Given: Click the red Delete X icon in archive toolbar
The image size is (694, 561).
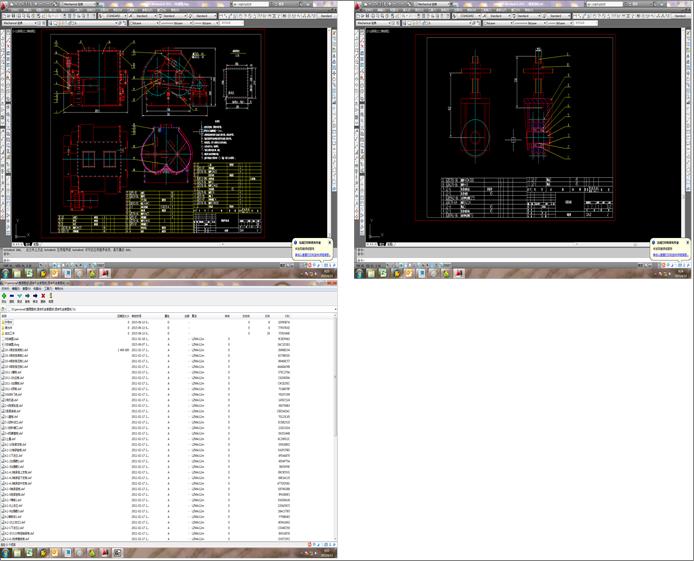Looking at the screenshot, I should pyautogui.click(x=44, y=296).
